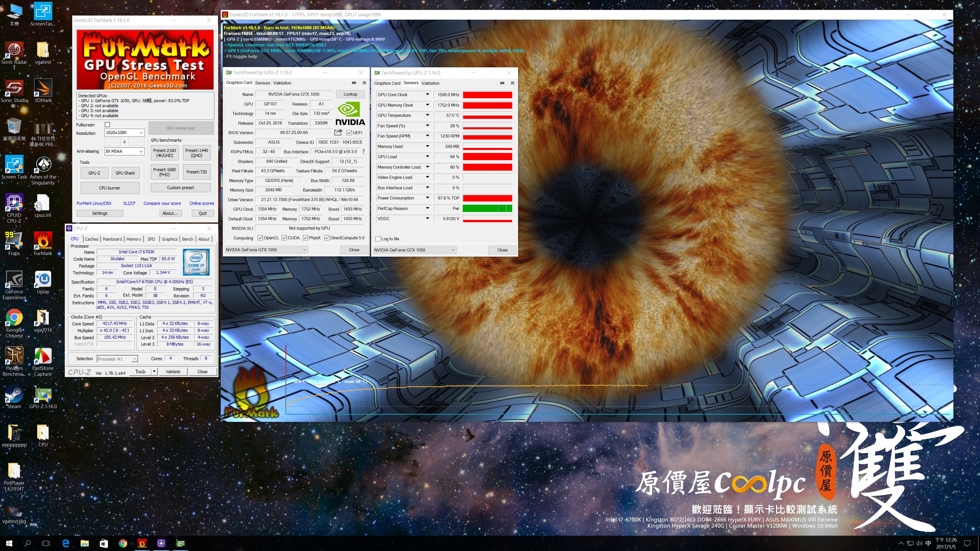Viewport: 980px width, 551px height.
Task: Click the Power Consumption sensor graph
Action: pyautogui.click(x=487, y=198)
